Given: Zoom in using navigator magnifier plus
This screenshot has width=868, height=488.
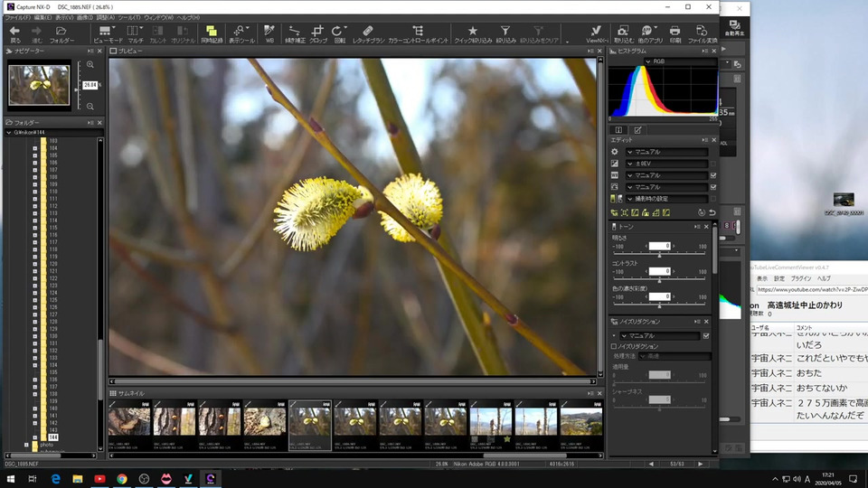Looking at the screenshot, I should 90,65.
